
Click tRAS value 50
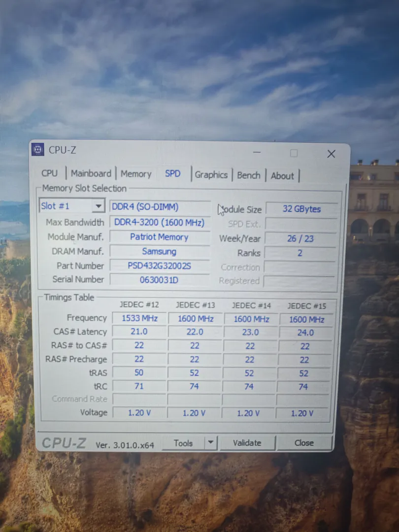tap(139, 372)
